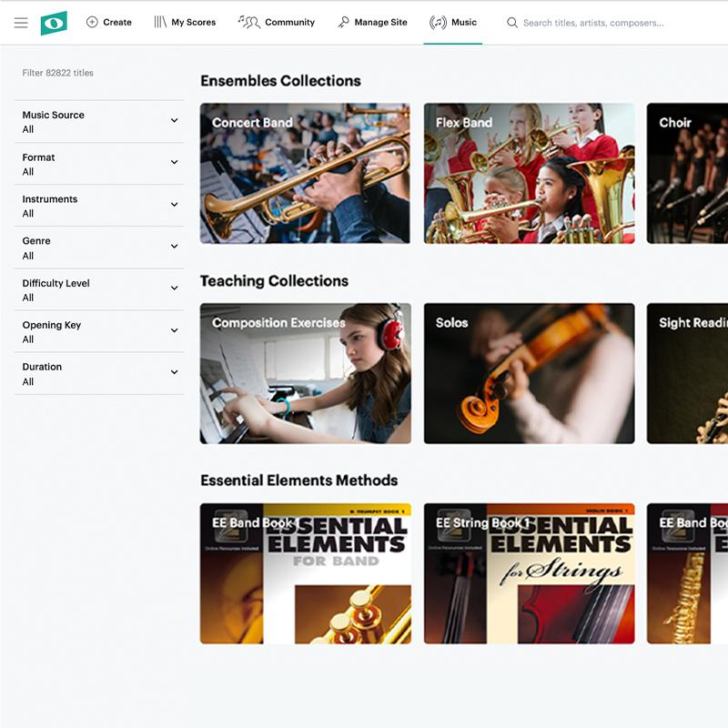Click the search magnifier icon
Image resolution: width=728 pixels, height=728 pixels.
512,22
